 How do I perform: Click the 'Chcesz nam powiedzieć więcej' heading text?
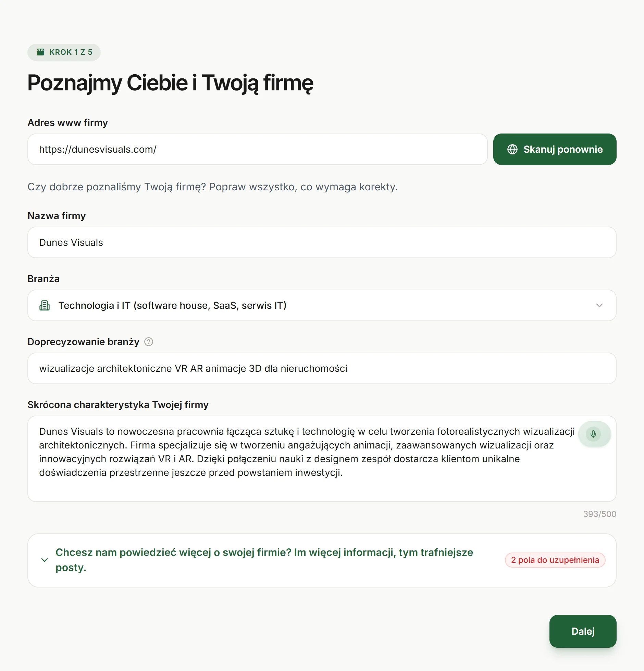tap(264, 560)
